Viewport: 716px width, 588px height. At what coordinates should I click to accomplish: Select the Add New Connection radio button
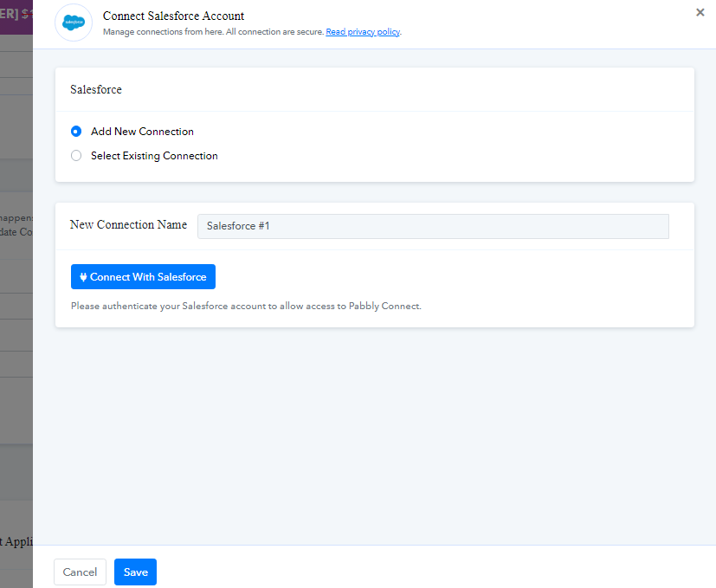point(76,132)
